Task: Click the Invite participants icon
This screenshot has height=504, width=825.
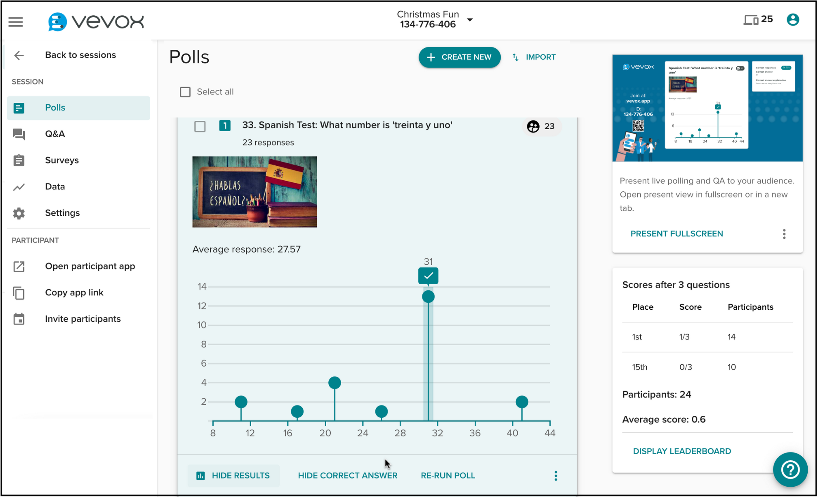Action: (19, 319)
